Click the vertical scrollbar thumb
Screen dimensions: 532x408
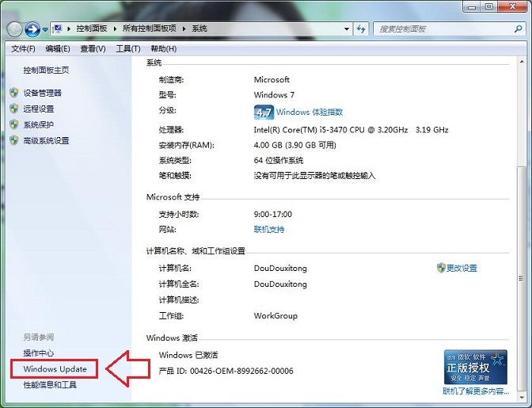522,278
